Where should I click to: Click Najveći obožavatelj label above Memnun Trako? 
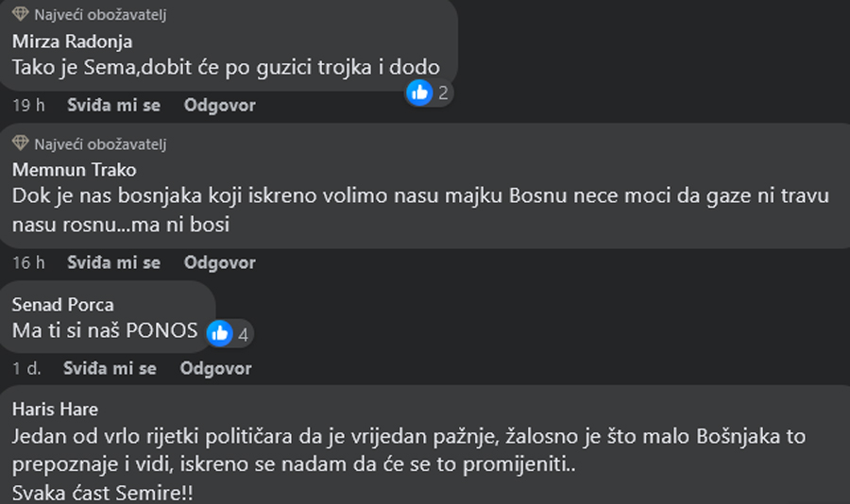pos(100,144)
